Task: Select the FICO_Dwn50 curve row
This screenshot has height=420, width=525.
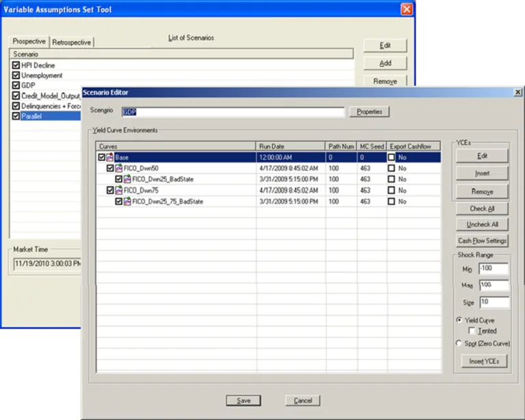Action: click(269, 168)
